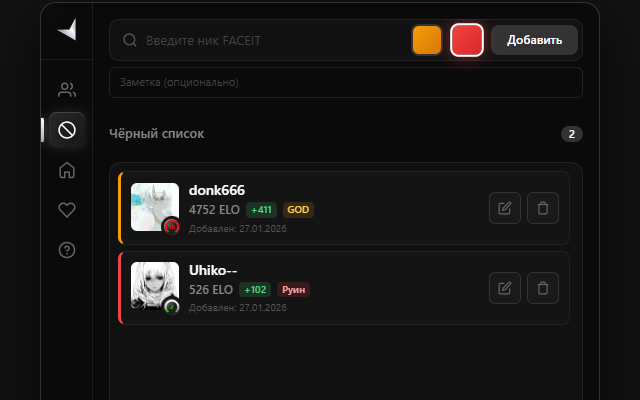Click the optional note (Заметка) field

(x=346, y=82)
